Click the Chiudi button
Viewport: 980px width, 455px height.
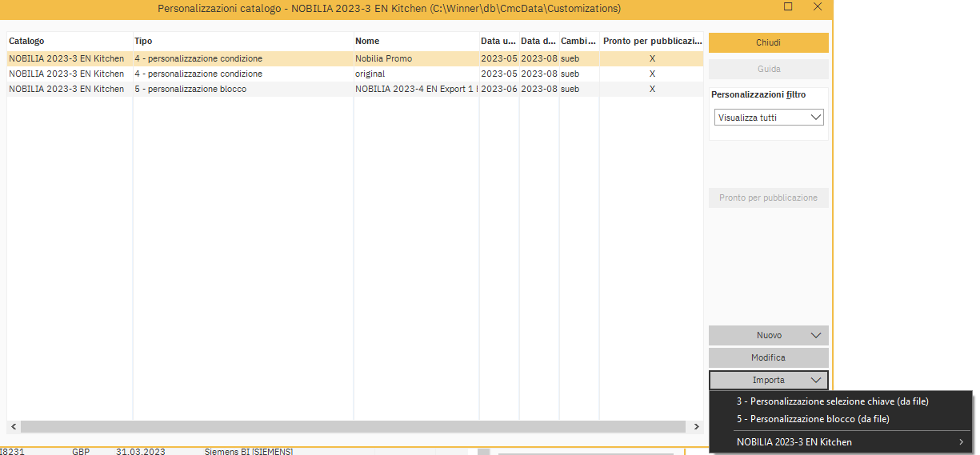(768, 42)
